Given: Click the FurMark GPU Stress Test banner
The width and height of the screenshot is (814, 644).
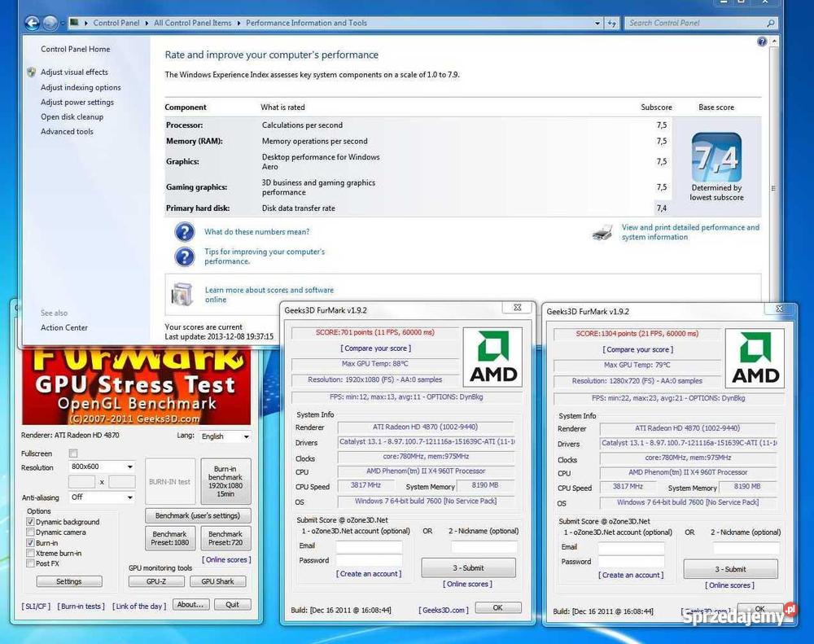Looking at the screenshot, I should click(136, 386).
